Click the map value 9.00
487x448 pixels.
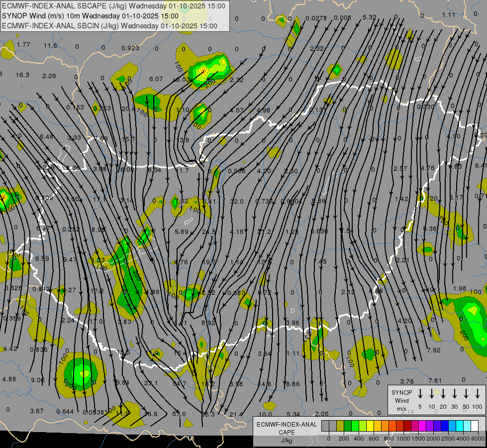pos(38,380)
